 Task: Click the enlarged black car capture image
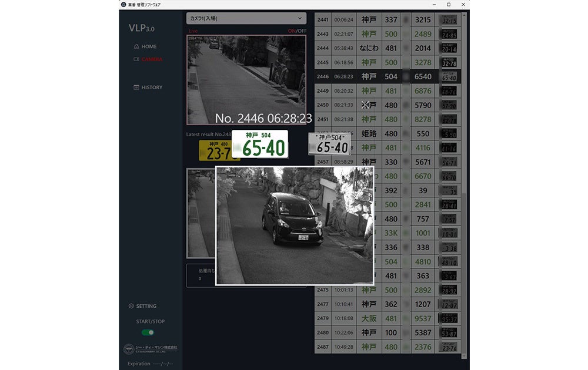click(x=295, y=226)
